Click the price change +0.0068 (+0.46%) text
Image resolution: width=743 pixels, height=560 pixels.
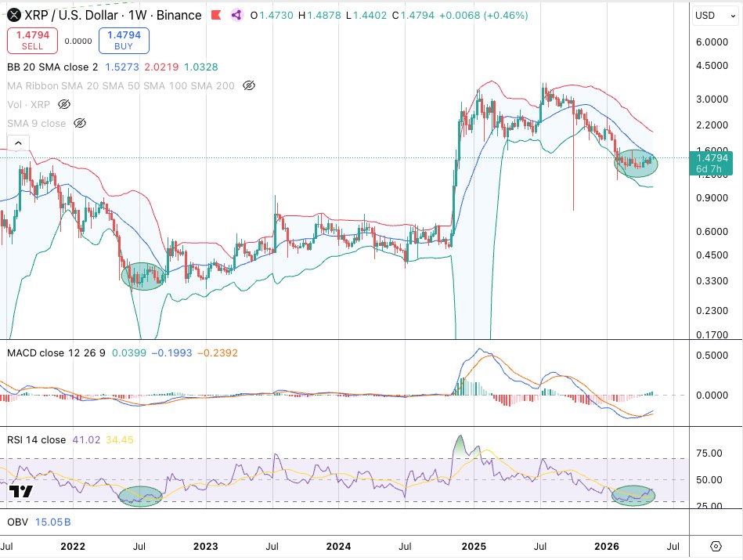click(483, 15)
